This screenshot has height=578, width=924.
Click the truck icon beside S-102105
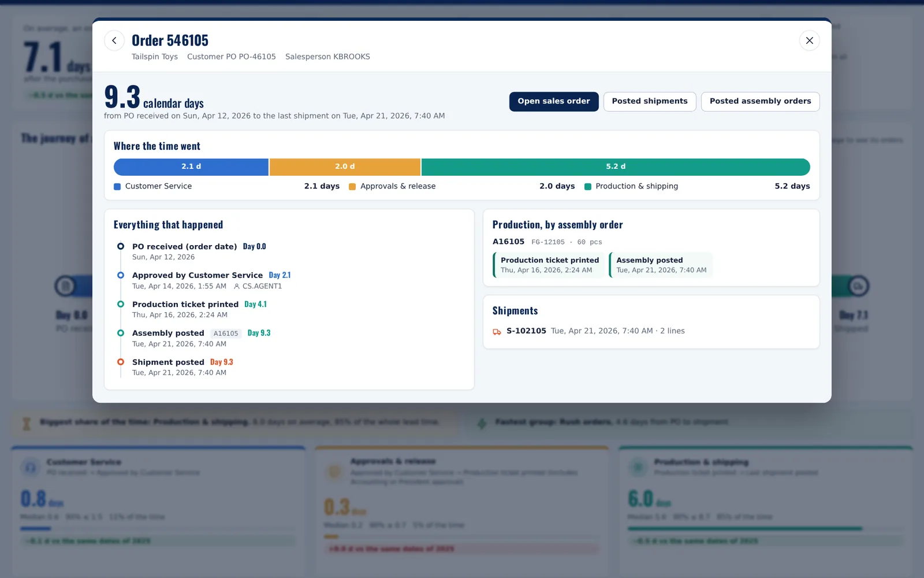[x=497, y=331]
